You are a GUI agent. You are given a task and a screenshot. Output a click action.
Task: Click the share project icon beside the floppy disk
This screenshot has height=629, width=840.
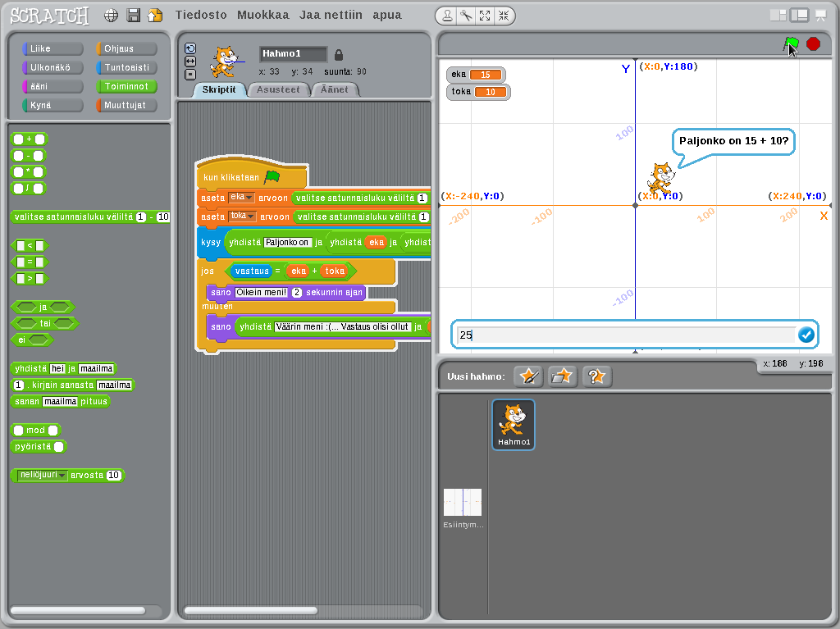(x=155, y=15)
